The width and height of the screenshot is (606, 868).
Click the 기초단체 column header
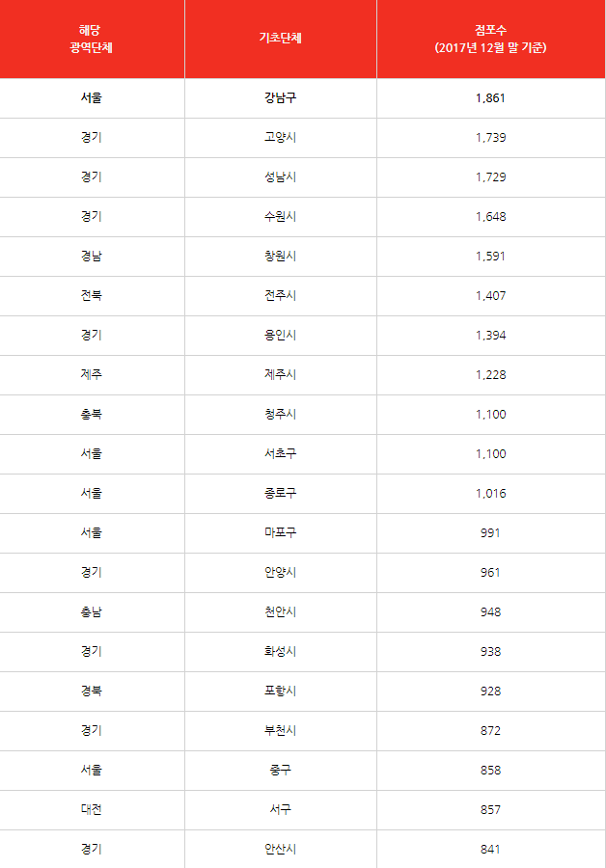pos(280,39)
